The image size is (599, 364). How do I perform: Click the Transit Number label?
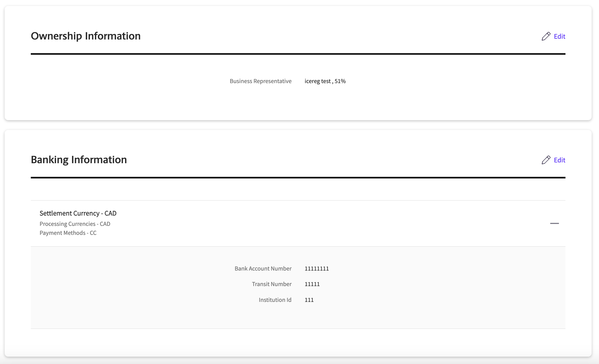pyautogui.click(x=272, y=284)
